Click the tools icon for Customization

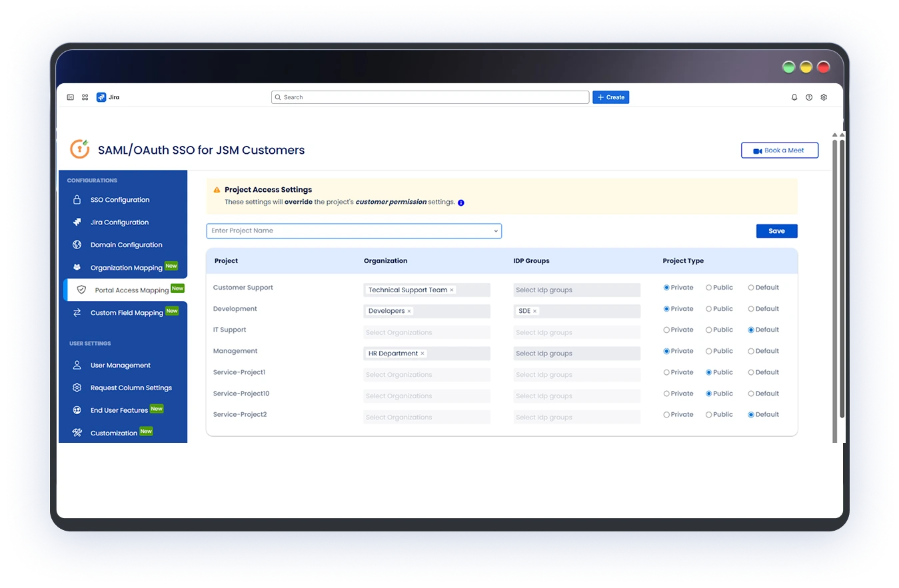(77, 433)
